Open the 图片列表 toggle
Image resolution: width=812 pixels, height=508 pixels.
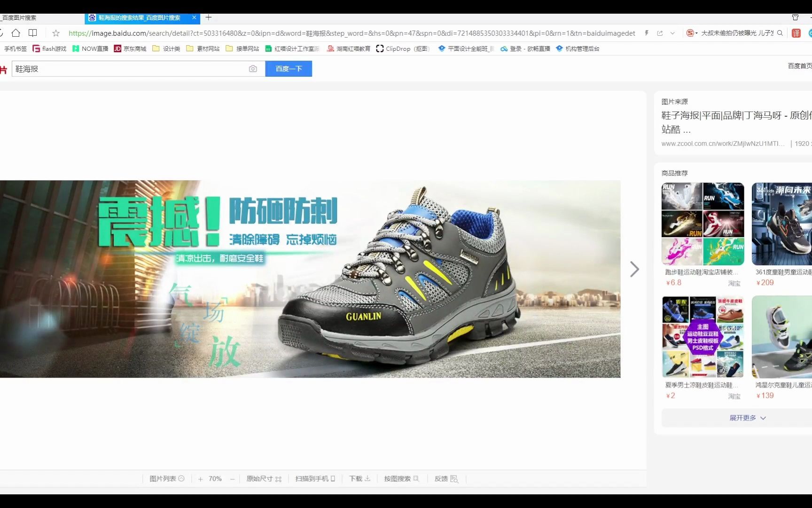[x=167, y=478]
